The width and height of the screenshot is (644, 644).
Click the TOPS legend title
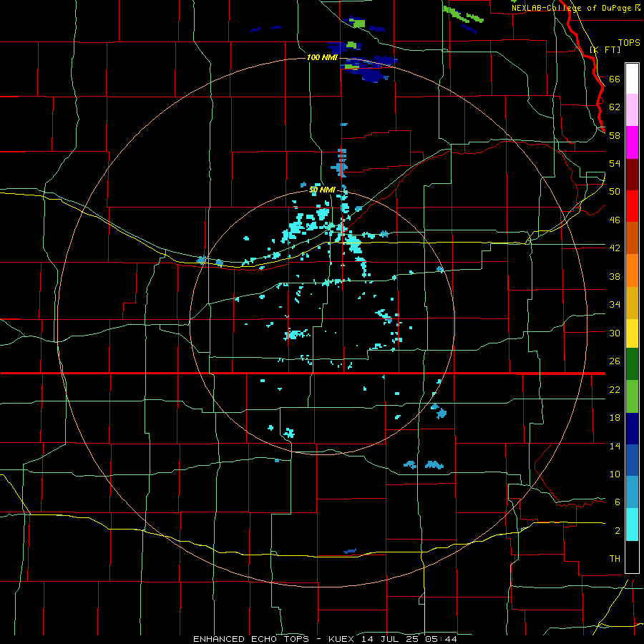629,43
